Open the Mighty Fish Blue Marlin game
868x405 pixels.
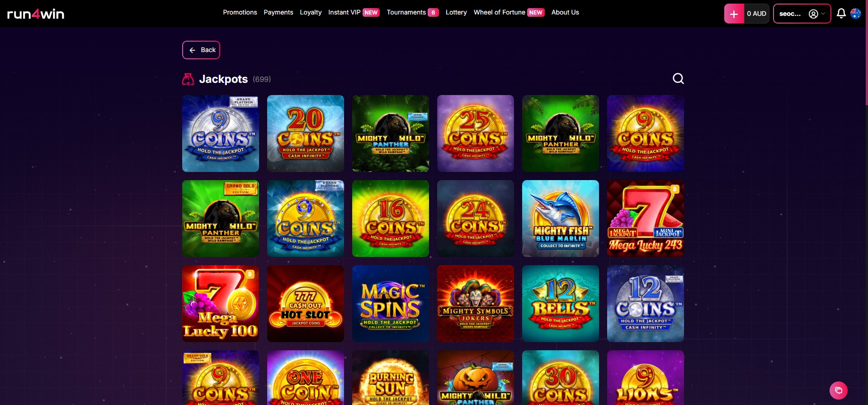pos(561,219)
